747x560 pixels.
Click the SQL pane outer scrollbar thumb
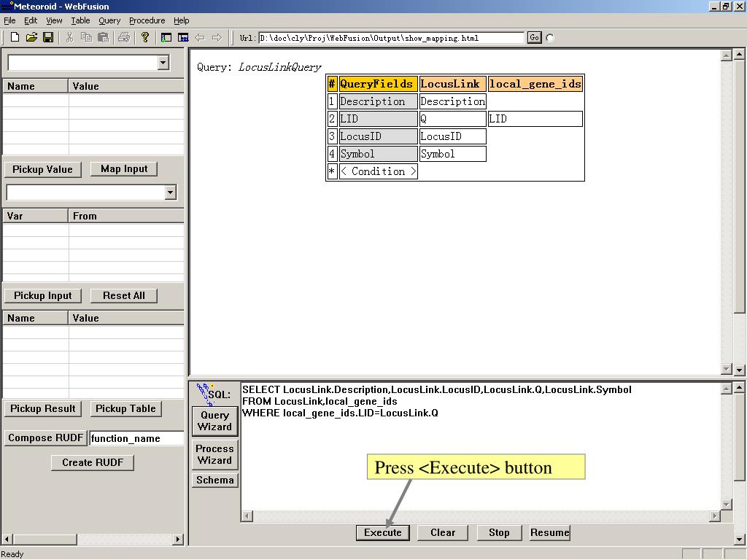740,437
